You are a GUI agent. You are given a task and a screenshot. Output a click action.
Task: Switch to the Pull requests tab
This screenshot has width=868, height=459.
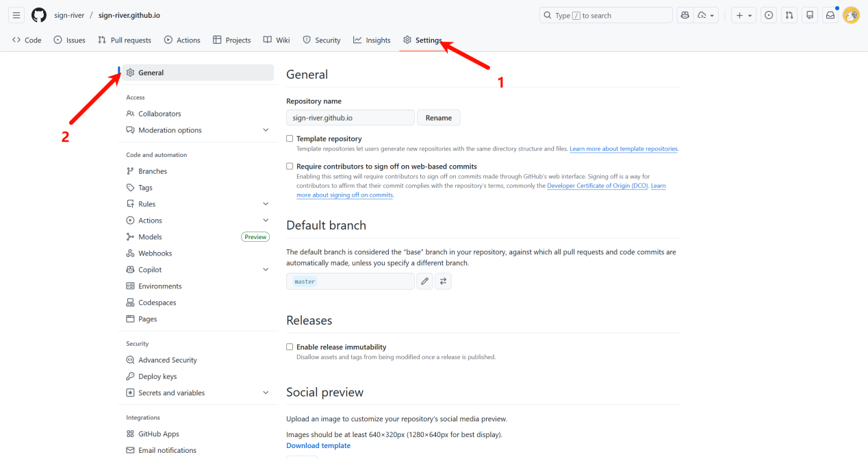(x=125, y=40)
